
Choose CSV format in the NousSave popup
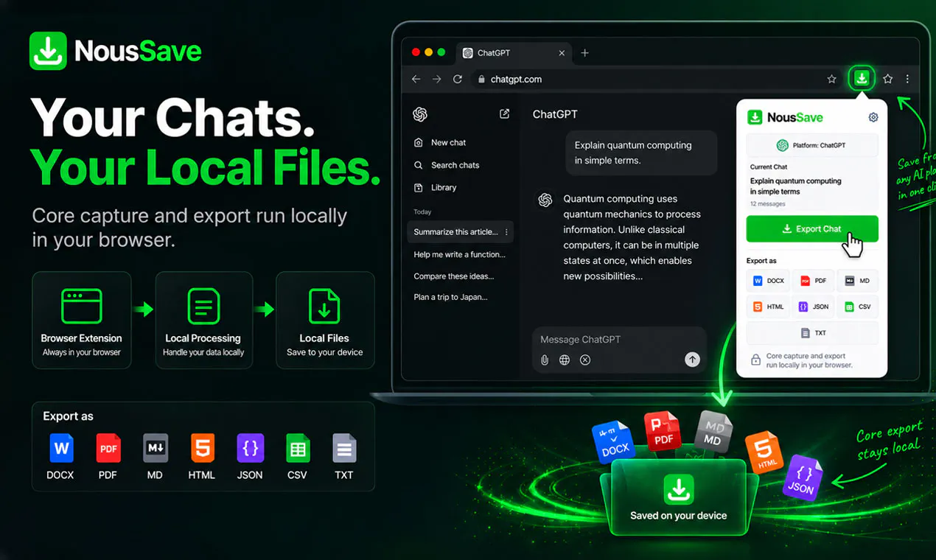pos(857,307)
